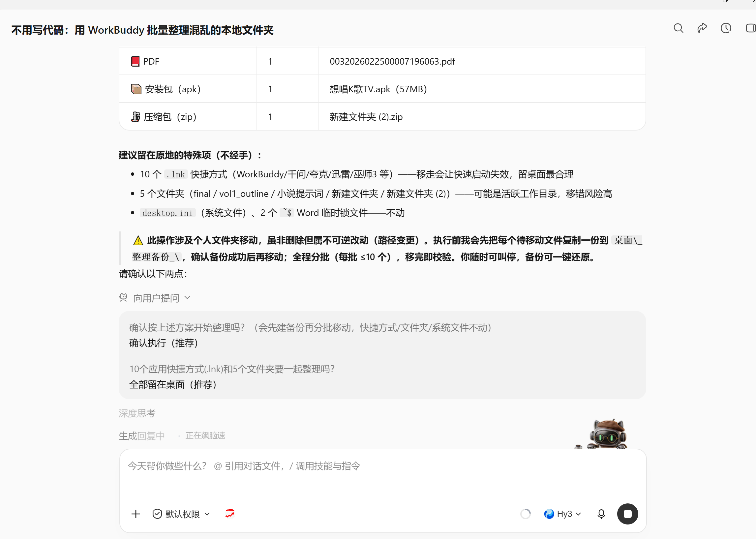Open the 默认权限 permission dropdown

[181, 514]
